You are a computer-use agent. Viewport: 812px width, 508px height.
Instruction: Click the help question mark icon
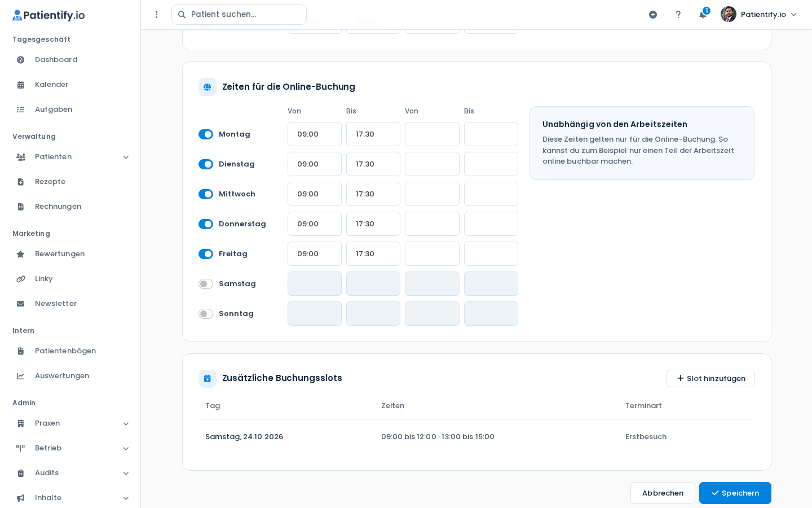tap(678, 15)
